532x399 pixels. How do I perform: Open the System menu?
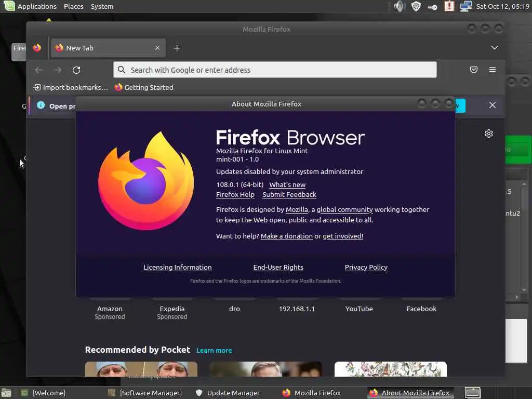click(102, 6)
